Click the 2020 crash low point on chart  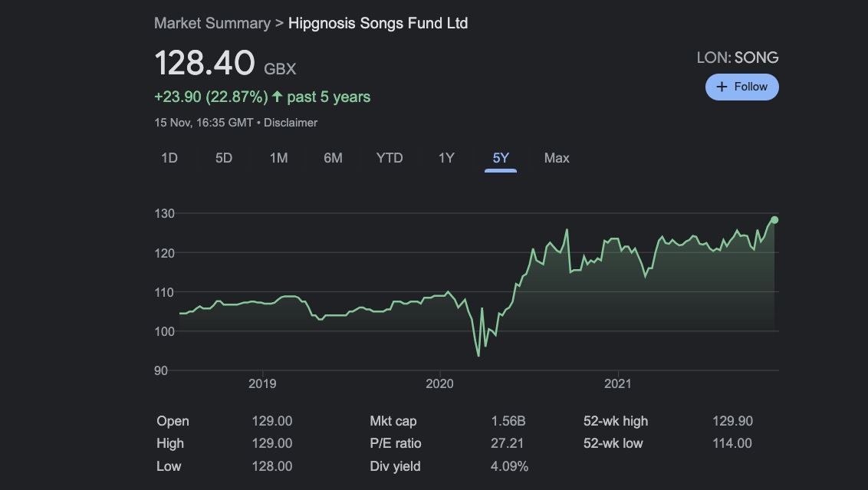pyautogui.click(x=478, y=355)
